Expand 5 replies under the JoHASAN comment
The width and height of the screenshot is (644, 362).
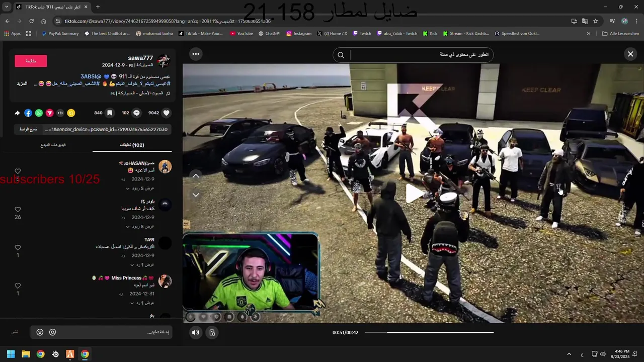(140, 189)
